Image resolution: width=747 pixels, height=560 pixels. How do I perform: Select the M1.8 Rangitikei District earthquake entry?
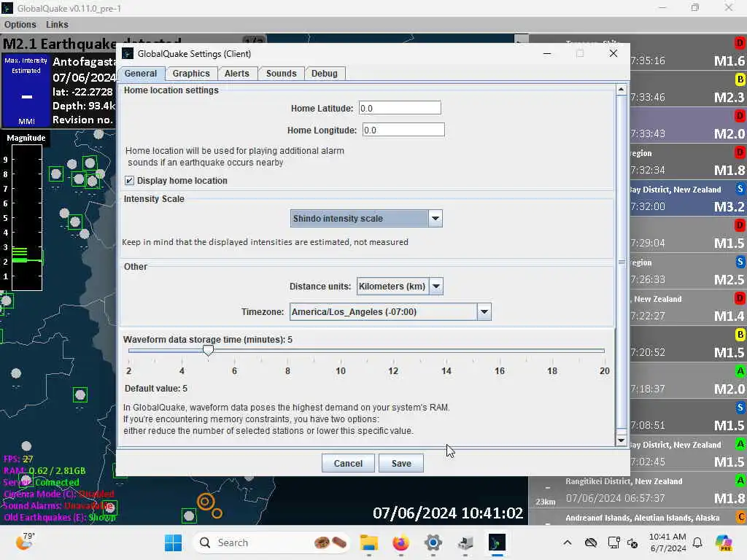(638, 490)
